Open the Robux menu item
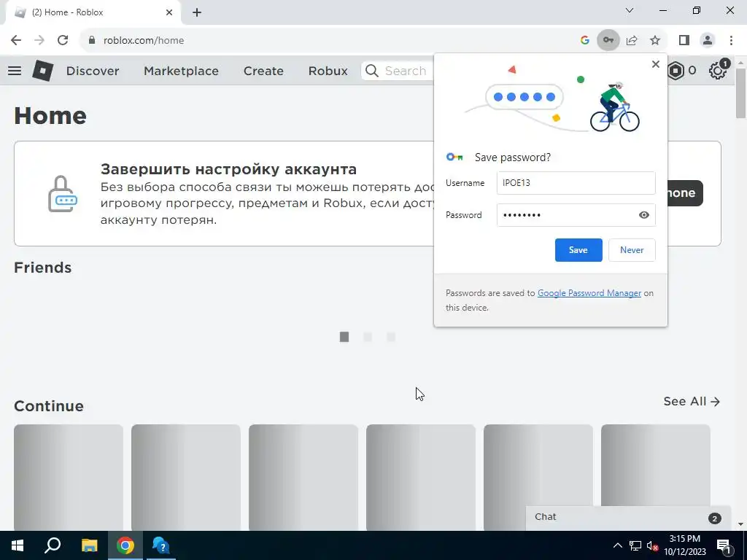 (x=328, y=71)
